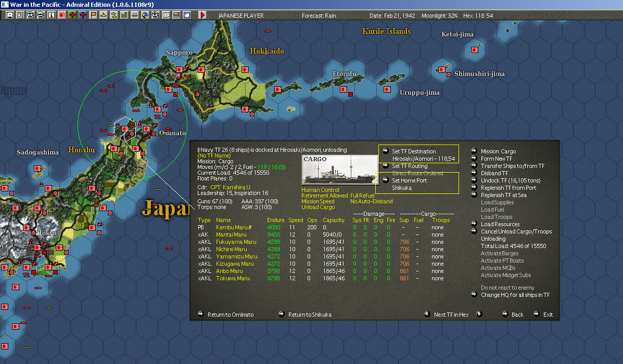623x364 pixels.
Task: Click the arrow beside Undock TF
Action: pos(474,180)
